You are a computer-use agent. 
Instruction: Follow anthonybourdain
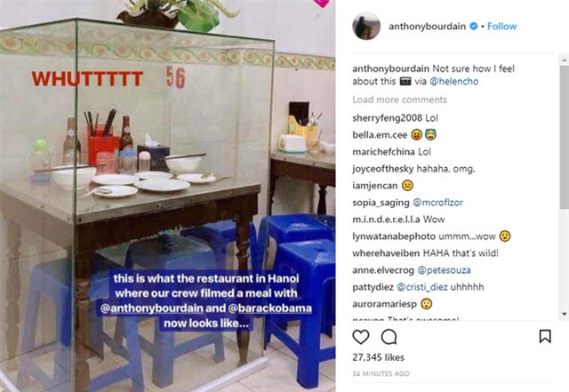point(501,27)
